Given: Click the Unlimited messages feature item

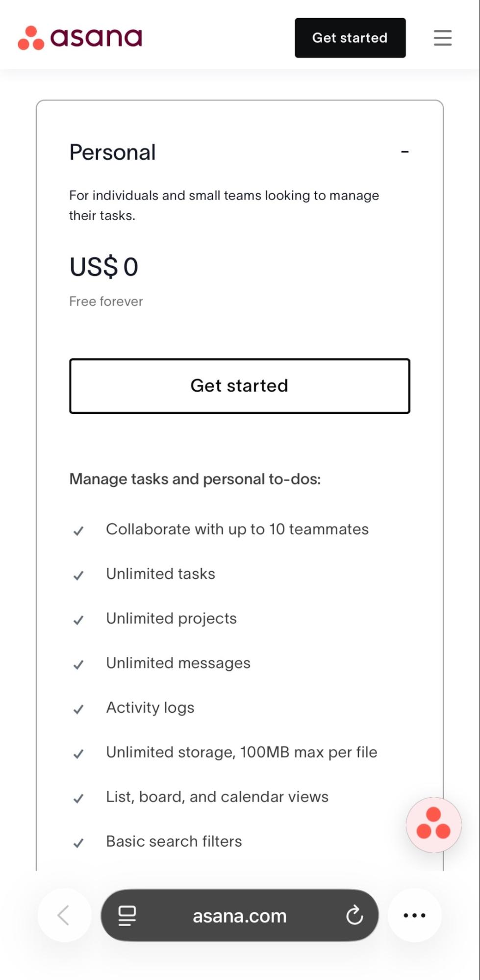Looking at the screenshot, I should tap(178, 663).
